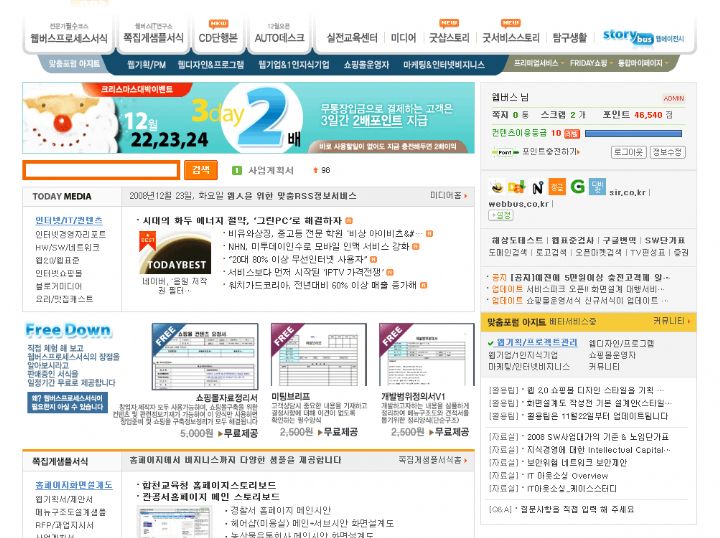Viewport: 720px width, 538px height.
Task: Open the 2008 SW사업대가의 기준 post
Action: pos(598,437)
